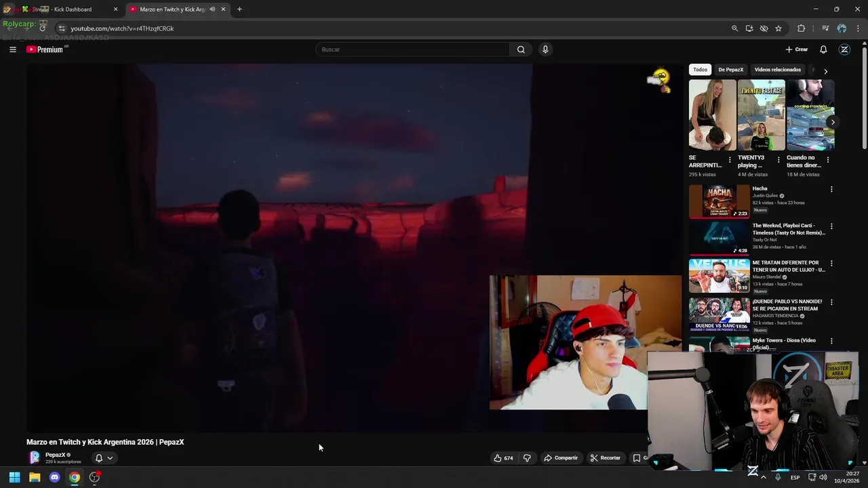Open the TWENTY3 playing short thumbnail
The width and height of the screenshot is (868, 488).
coord(761,115)
